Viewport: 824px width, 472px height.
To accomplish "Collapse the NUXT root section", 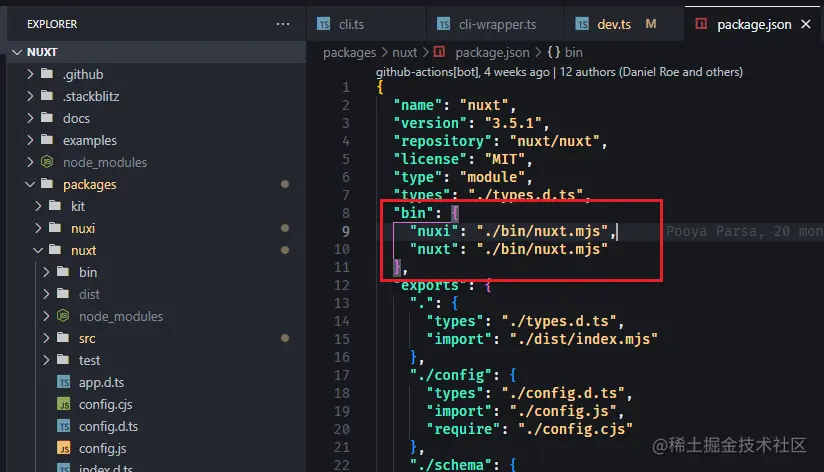I will (17, 52).
